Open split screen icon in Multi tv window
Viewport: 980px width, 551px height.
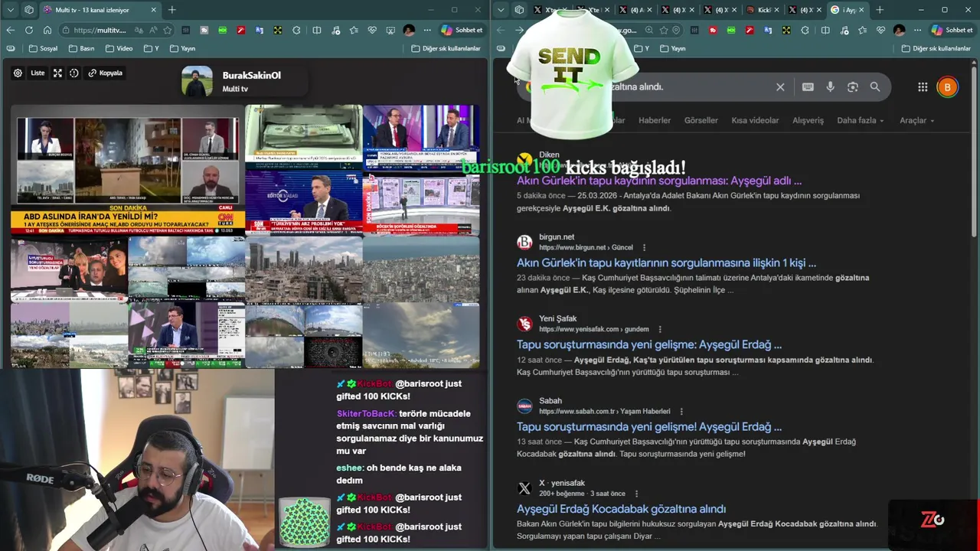click(x=317, y=30)
